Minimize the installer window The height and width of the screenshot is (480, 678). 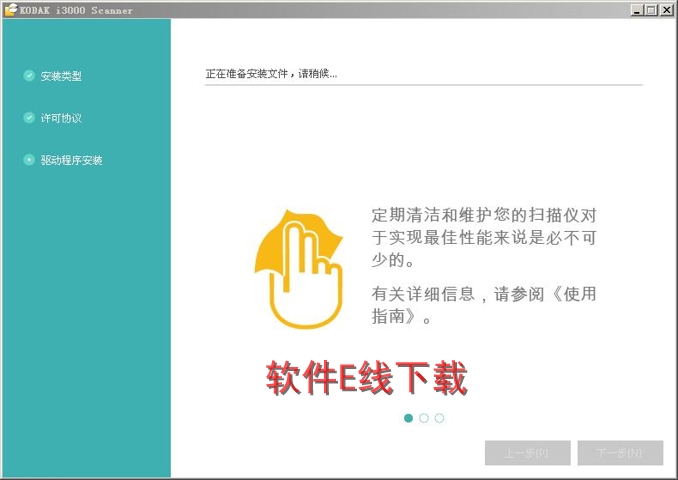[x=637, y=9]
